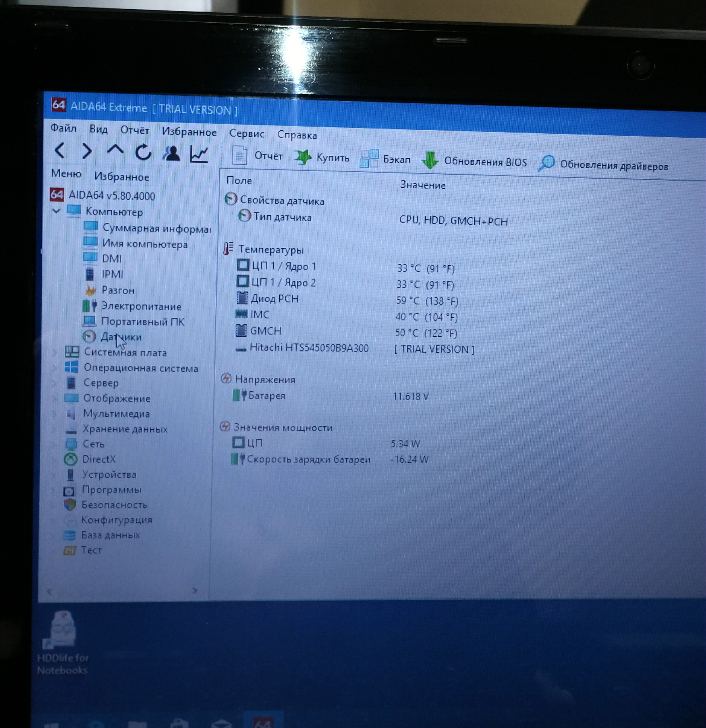The width and height of the screenshot is (706, 728).
Task: Select Суммарная информация tree item
Action: (147, 228)
